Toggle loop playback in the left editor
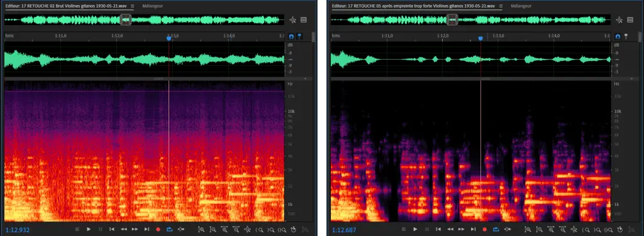 170,230
